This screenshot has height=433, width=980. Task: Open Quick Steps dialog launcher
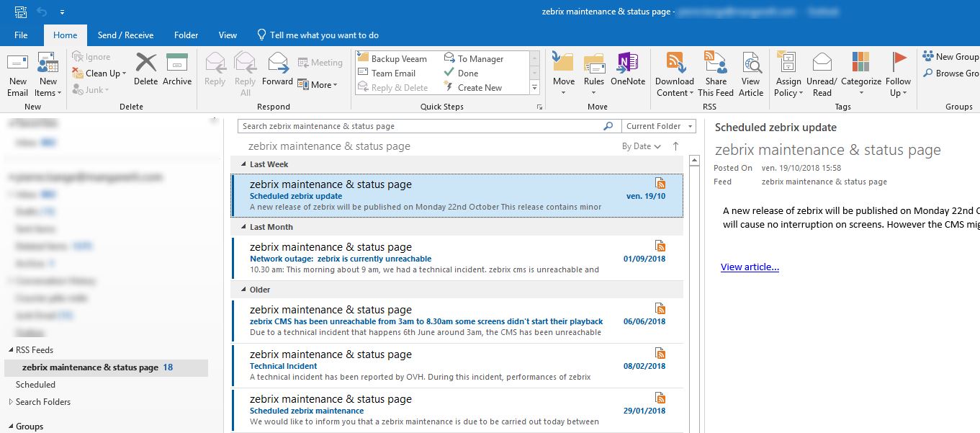[x=539, y=107]
